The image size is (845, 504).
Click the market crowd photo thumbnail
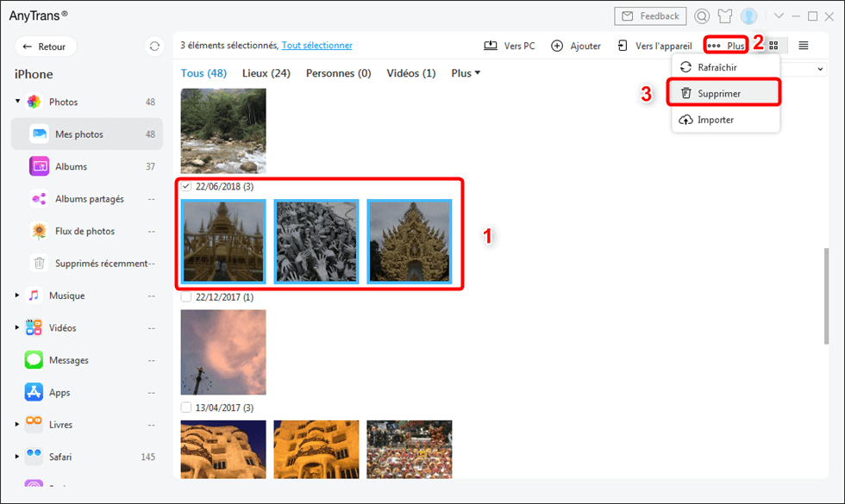pos(410,450)
